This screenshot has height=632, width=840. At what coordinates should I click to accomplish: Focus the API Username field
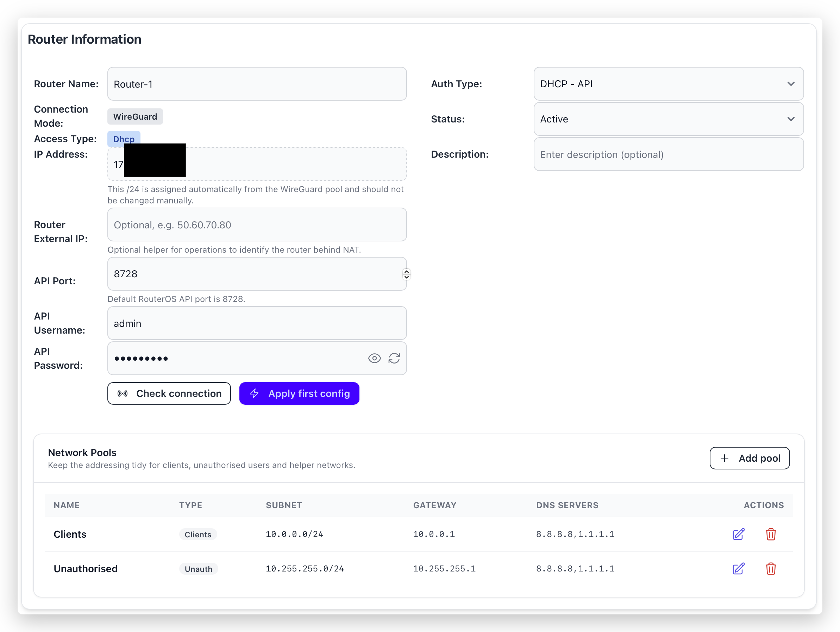coord(257,323)
